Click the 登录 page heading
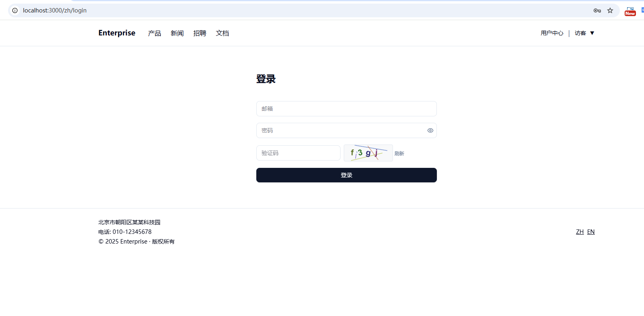This screenshot has width=644, height=316. [x=266, y=79]
